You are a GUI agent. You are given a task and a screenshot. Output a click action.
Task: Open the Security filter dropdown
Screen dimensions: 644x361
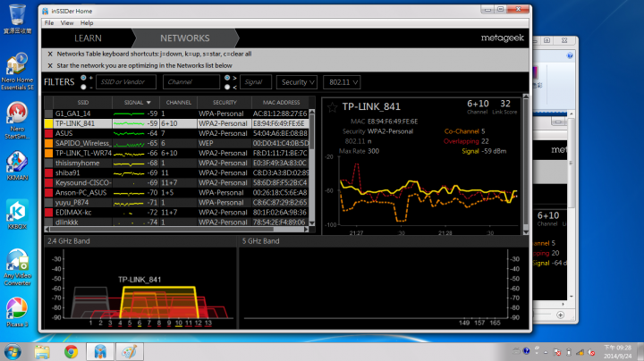[297, 82]
